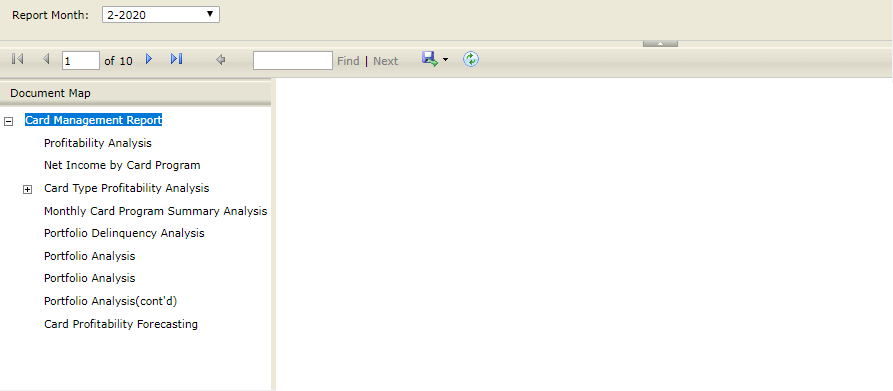893x391 pixels.
Task: Go to previous report page
Action: tap(47, 59)
